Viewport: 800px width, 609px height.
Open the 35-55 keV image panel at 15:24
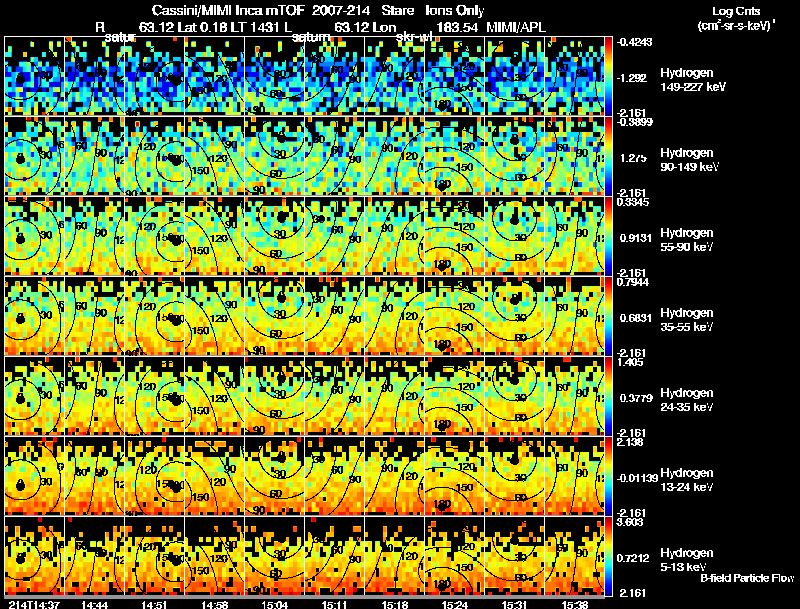(455, 316)
